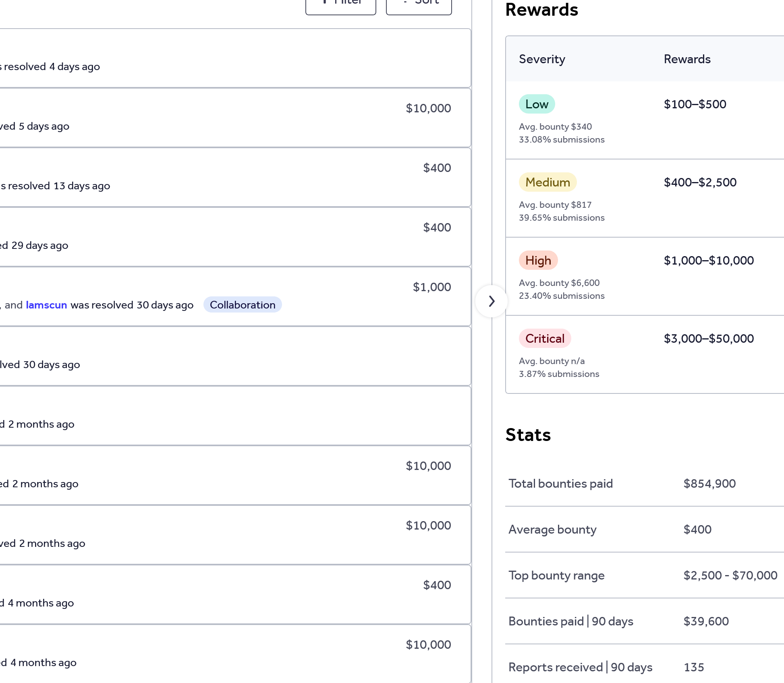The width and height of the screenshot is (784, 683).
Task: Click the Total bounties paid stat row
Action: point(560,484)
